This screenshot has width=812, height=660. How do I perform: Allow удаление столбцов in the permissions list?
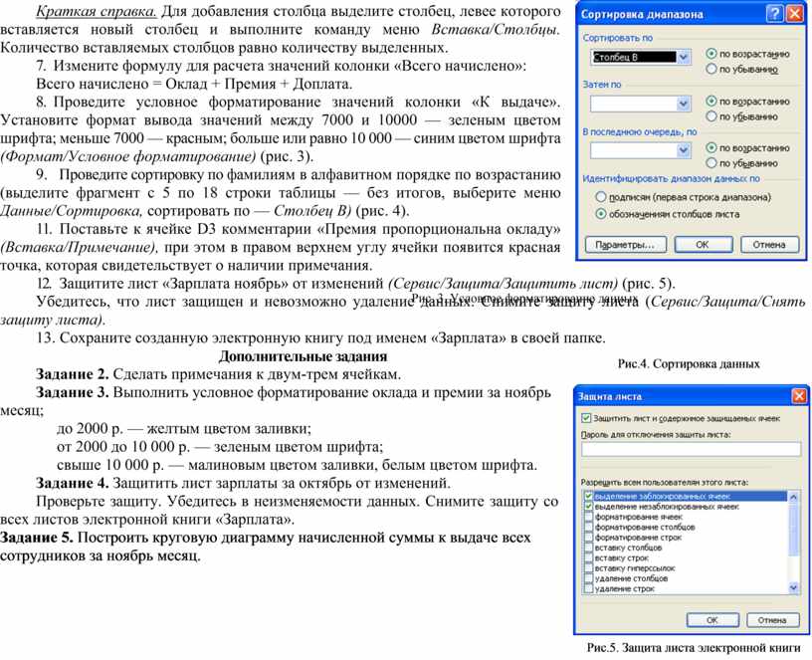click(588, 578)
